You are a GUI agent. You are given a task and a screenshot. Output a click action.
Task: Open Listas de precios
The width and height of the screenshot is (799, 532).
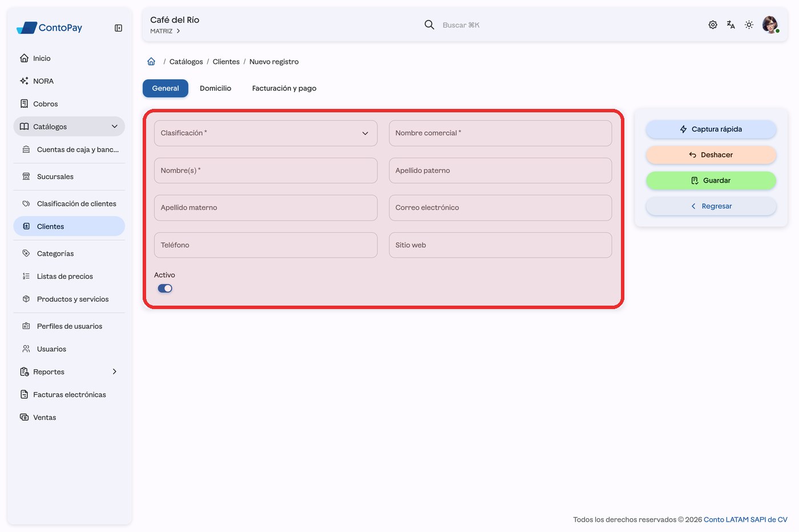click(69, 277)
